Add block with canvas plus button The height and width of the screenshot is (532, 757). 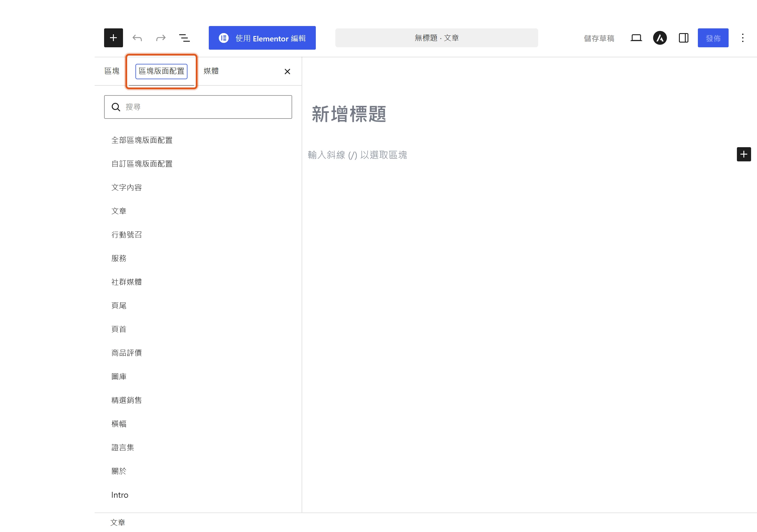(743, 154)
